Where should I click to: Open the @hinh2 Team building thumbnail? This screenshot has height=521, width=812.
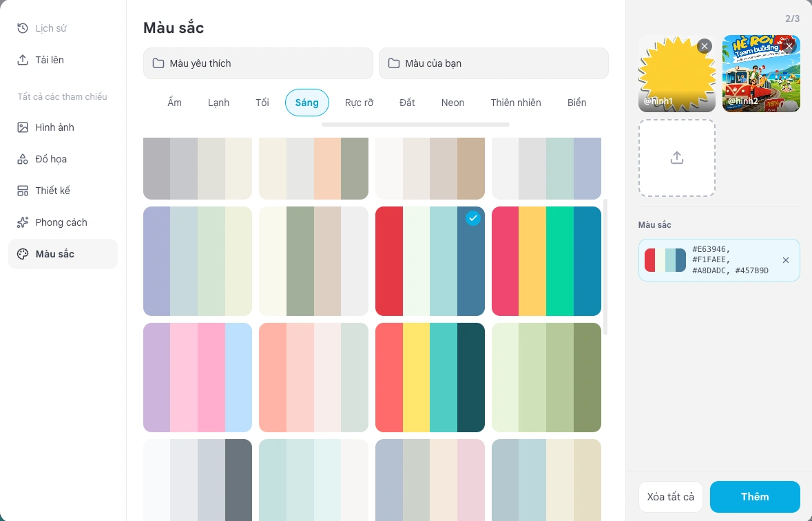click(761, 74)
